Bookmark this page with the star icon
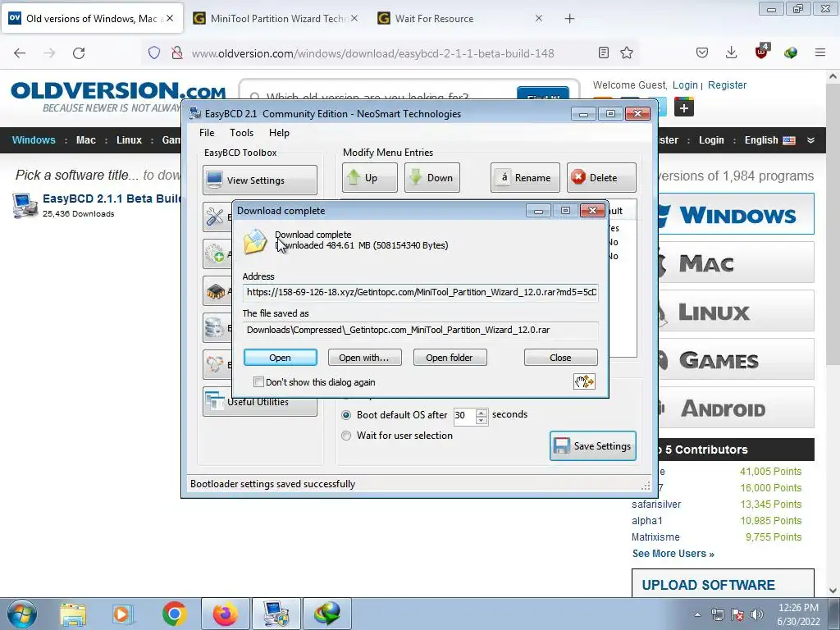The height and width of the screenshot is (630, 840). [x=627, y=53]
